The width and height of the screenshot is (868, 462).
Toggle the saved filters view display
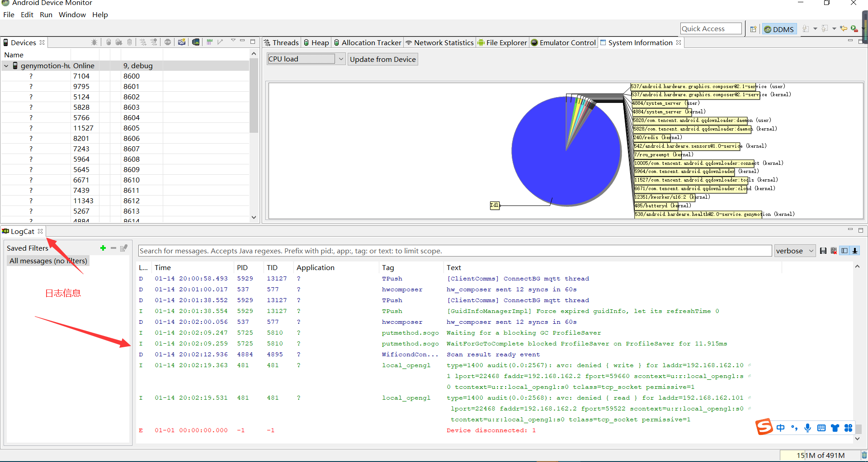pos(844,251)
